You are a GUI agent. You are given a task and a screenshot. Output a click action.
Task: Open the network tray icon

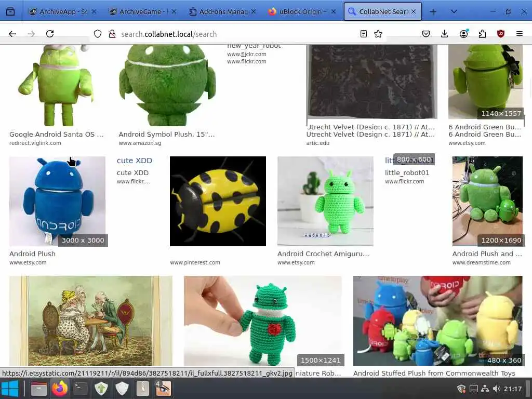485,389
